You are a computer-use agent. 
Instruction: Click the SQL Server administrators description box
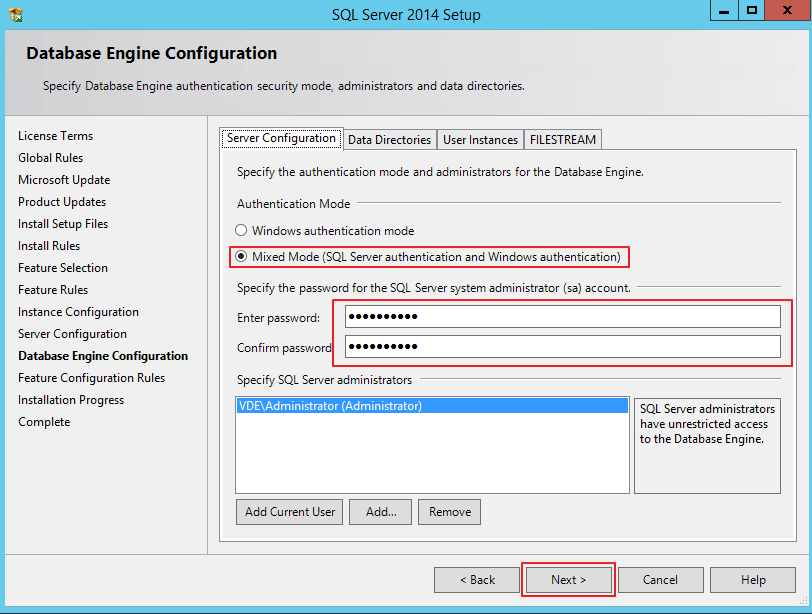(707, 446)
